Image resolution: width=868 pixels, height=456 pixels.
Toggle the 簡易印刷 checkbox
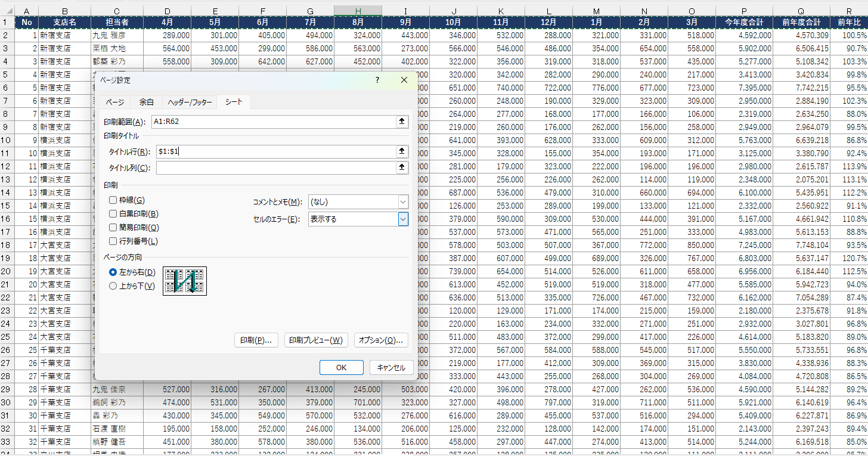(113, 228)
